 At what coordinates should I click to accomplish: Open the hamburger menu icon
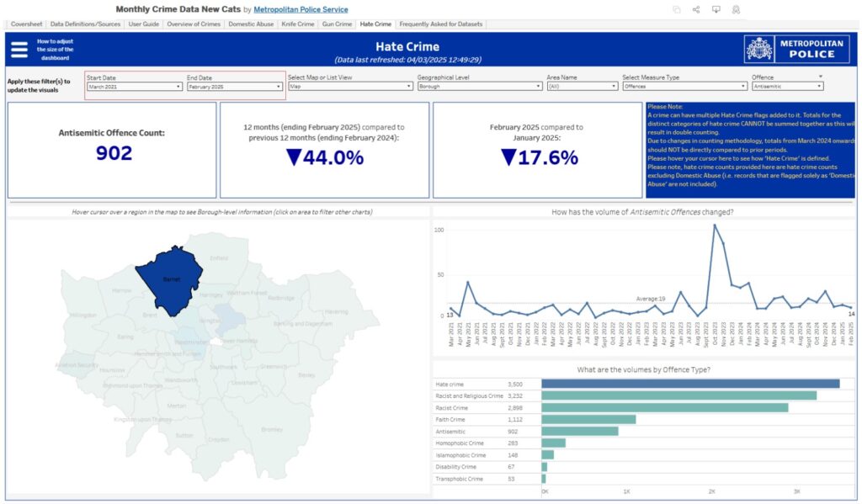pos(19,50)
